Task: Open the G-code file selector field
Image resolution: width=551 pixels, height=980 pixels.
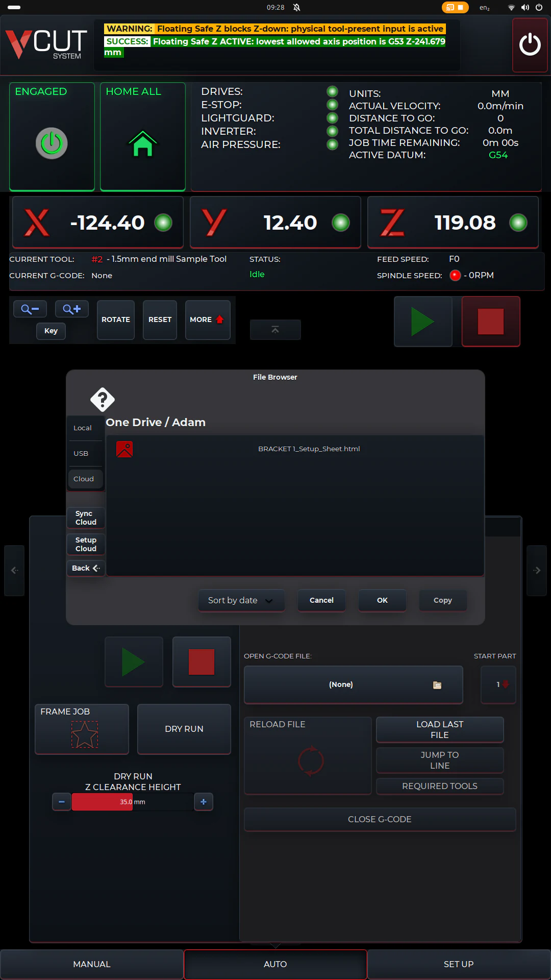Action: tap(354, 684)
